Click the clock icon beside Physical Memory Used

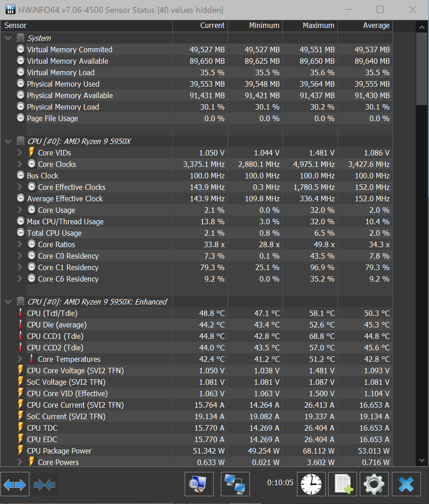(21, 83)
